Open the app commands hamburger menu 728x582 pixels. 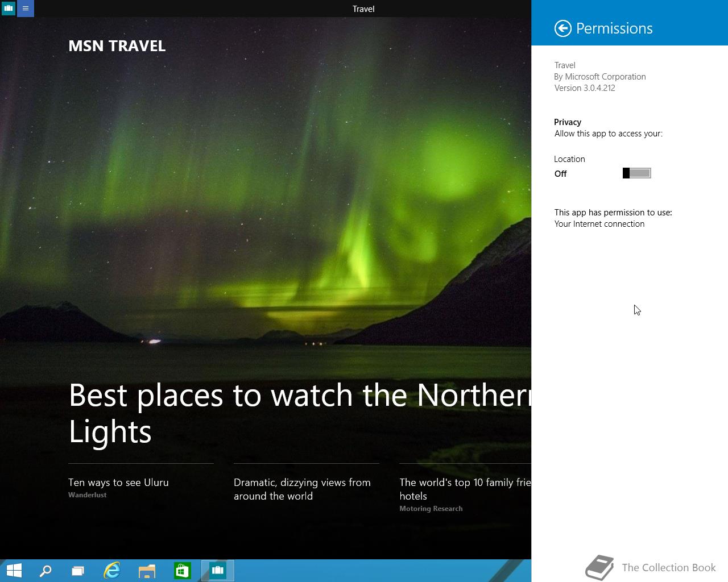click(x=26, y=9)
